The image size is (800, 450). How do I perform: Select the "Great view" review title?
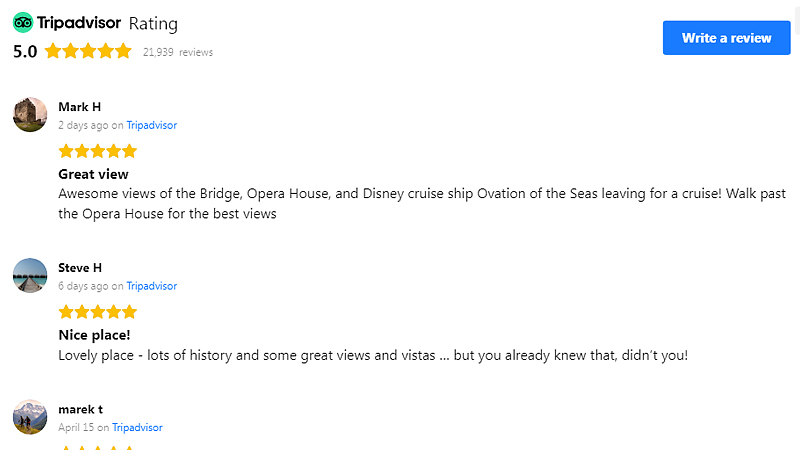(x=93, y=175)
